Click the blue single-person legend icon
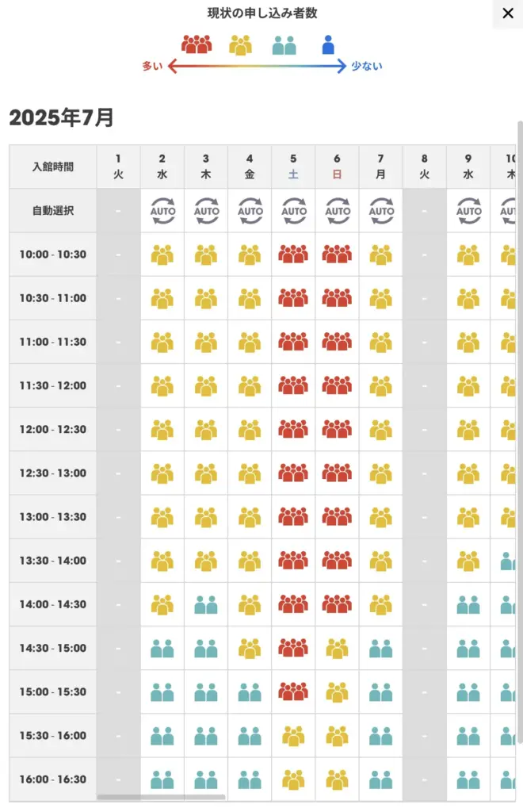Screen dimensions: 523x812 click(328, 45)
